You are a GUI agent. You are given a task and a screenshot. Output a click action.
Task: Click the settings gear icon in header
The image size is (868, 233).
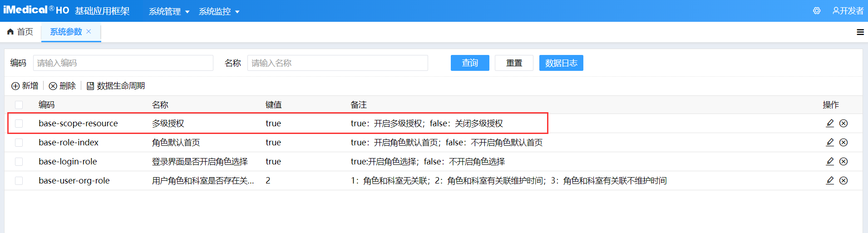pos(817,11)
